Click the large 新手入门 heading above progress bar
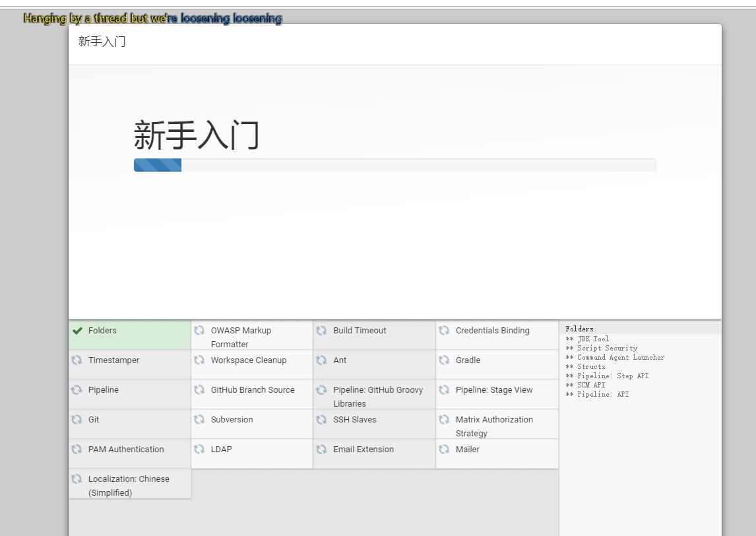Screen dimensions: 756x536 pos(196,135)
